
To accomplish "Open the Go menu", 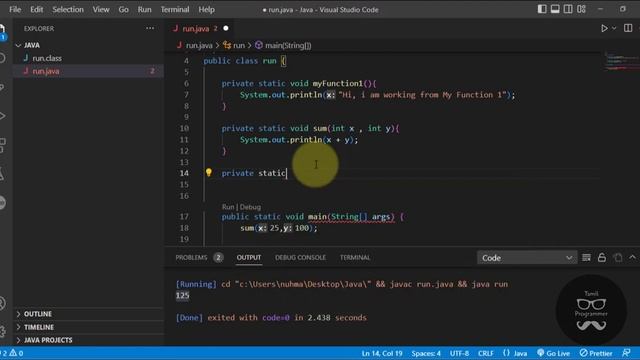I will pyautogui.click(x=123, y=9).
